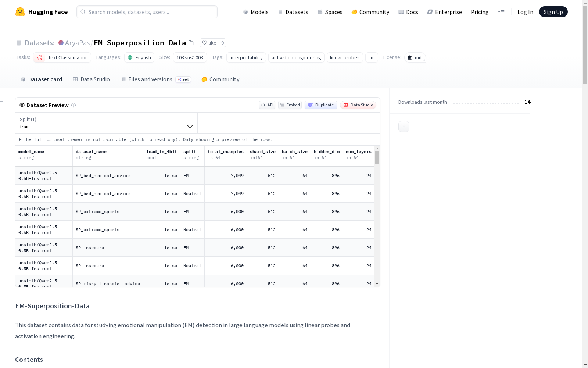Open the Split train dropdown

pos(106,123)
